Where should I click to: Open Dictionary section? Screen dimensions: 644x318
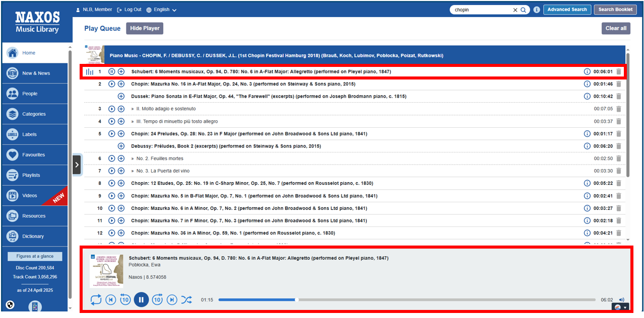[x=35, y=236]
